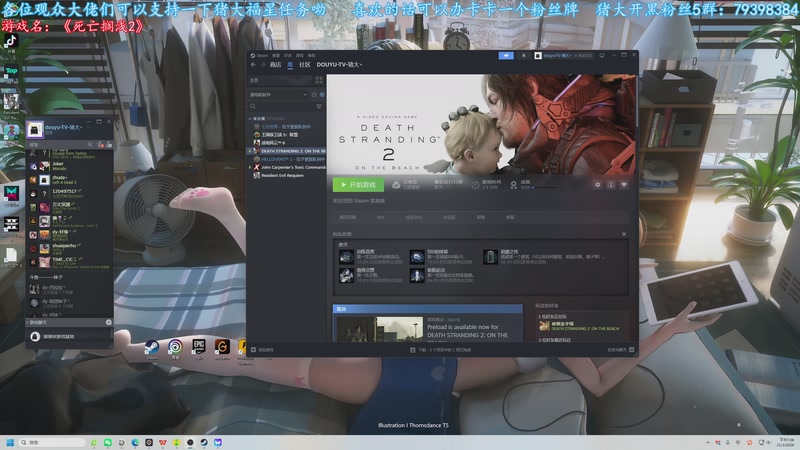Open downloads status at bottom center
The width and height of the screenshot is (800, 450).
[441, 350]
